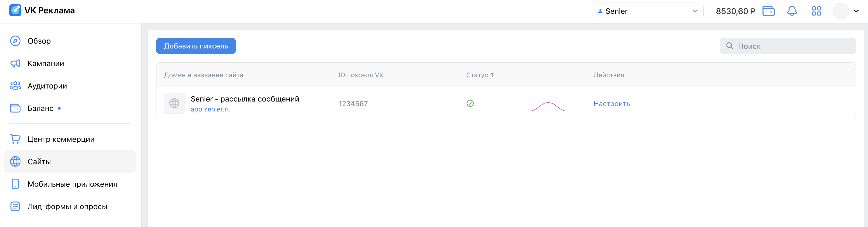
Task: Open the apps grid icon
Action: point(816,11)
